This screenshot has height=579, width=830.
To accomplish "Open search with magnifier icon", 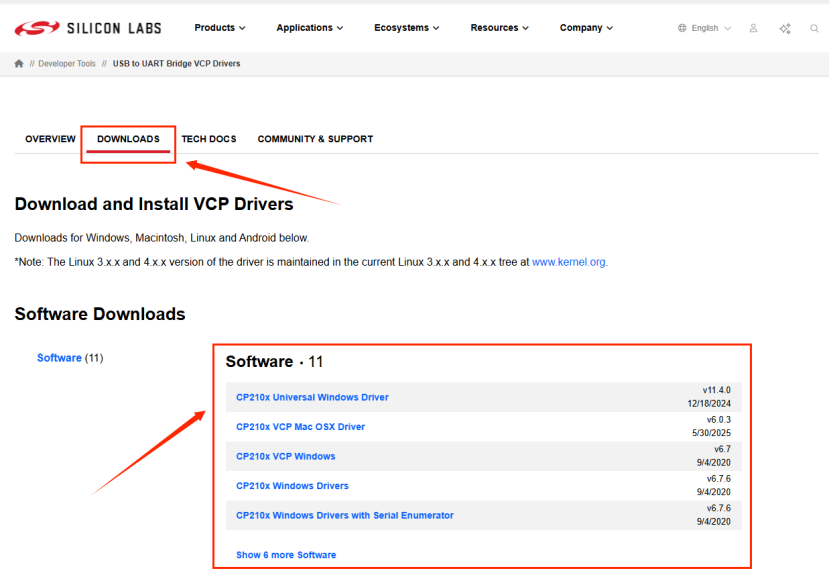I will click(814, 28).
